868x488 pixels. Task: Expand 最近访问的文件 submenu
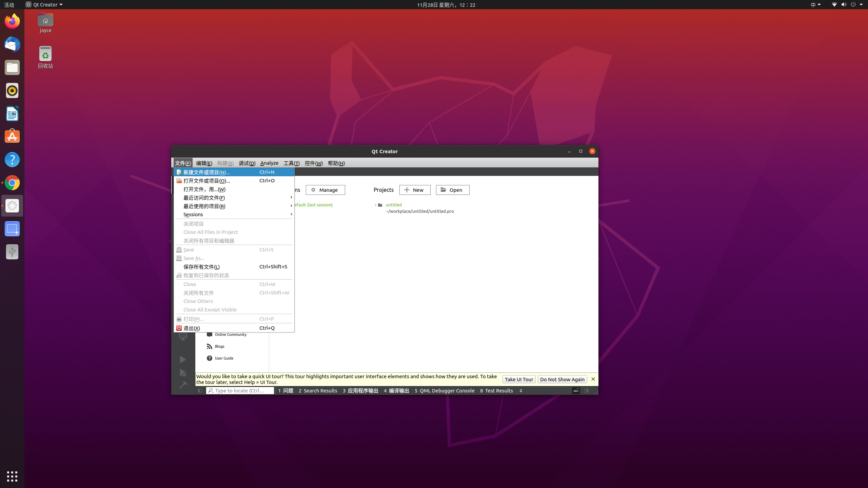[234, 198]
